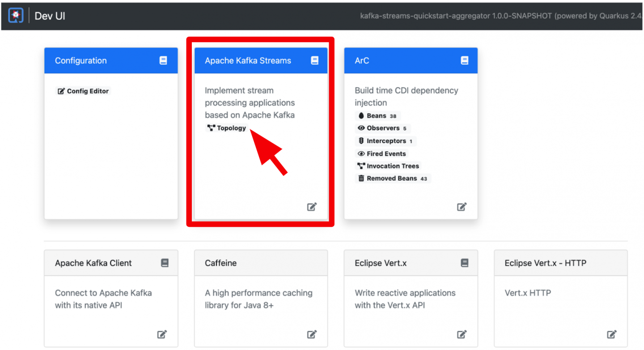Viewport: 644px width, 350px height.
Task: Click the 'Vert.x HTTP' description text
Action: (x=528, y=293)
